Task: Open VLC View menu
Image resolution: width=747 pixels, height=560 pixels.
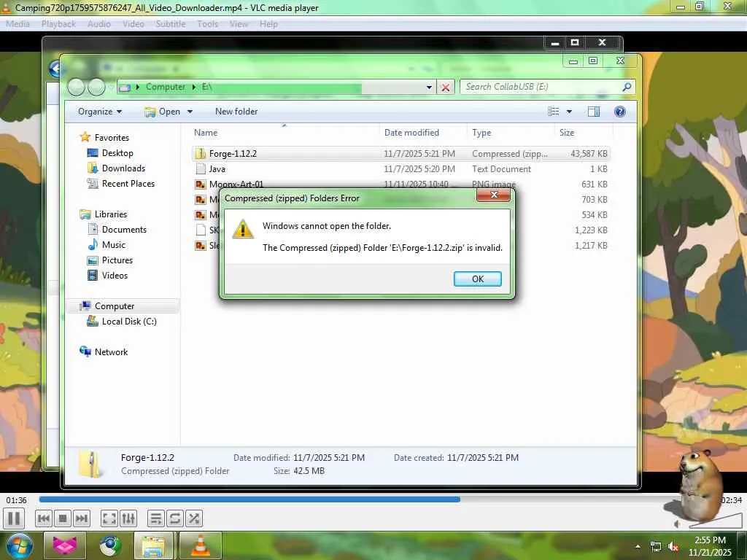Action: pyautogui.click(x=239, y=24)
